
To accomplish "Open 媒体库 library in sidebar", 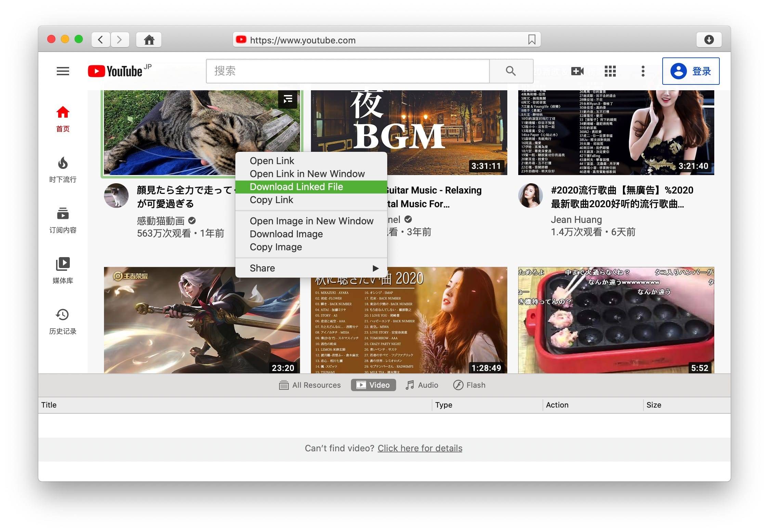I will [63, 271].
